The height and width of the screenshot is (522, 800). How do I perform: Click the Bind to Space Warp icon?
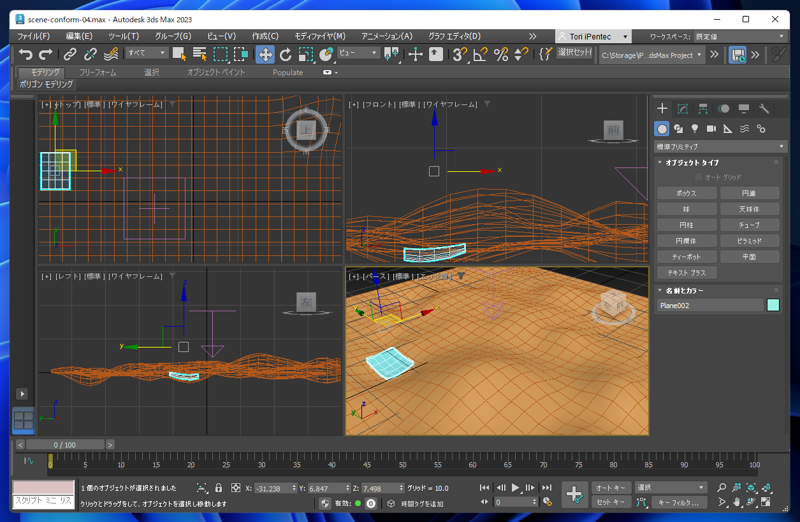(x=111, y=54)
